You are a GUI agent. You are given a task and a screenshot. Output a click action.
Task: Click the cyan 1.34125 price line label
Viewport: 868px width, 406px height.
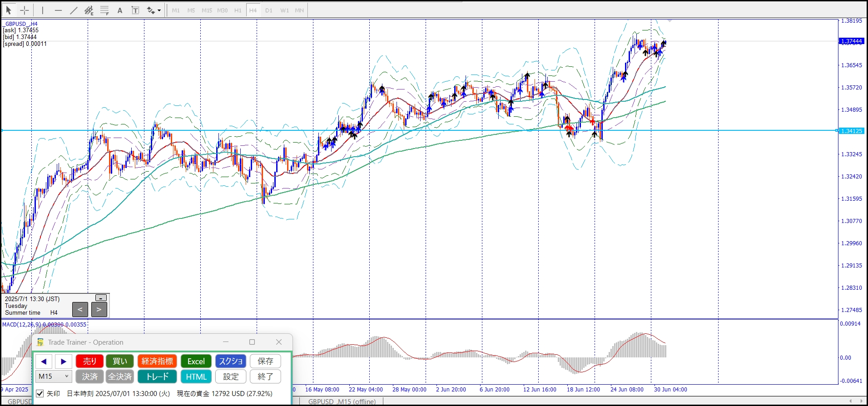(x=851, y=131)
